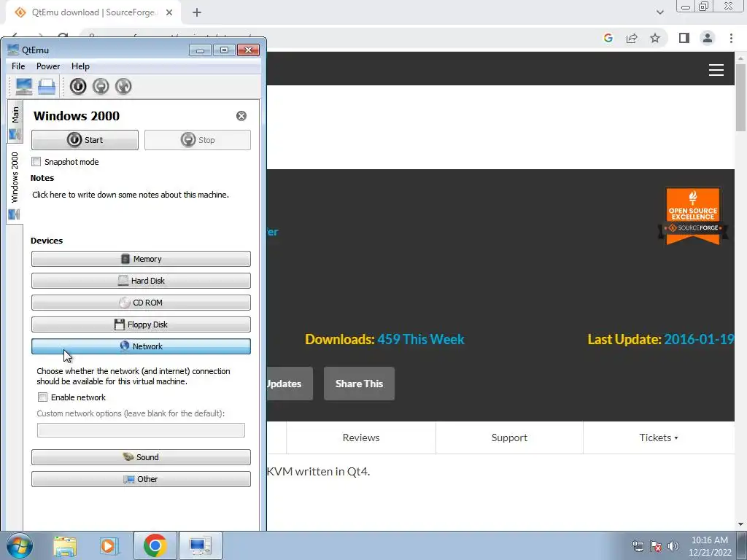Open Chrome three-dot menu
Screen dimensions: 747x560
click(731, 38)
